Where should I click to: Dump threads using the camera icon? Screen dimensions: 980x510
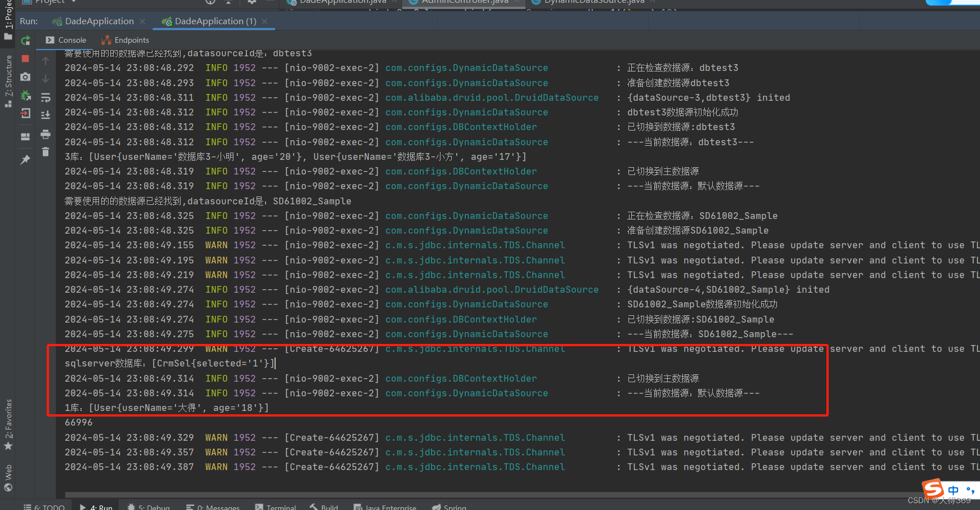[x=25, y=77]
